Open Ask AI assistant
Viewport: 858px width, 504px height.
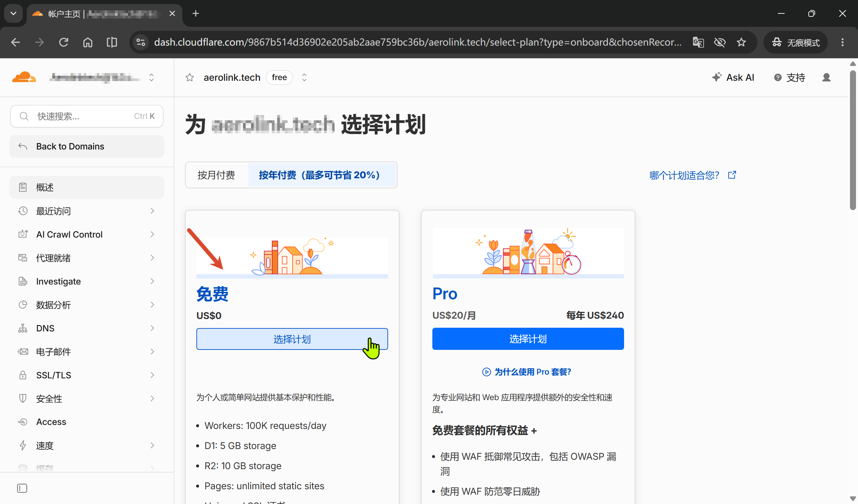[x=733, y=77]
